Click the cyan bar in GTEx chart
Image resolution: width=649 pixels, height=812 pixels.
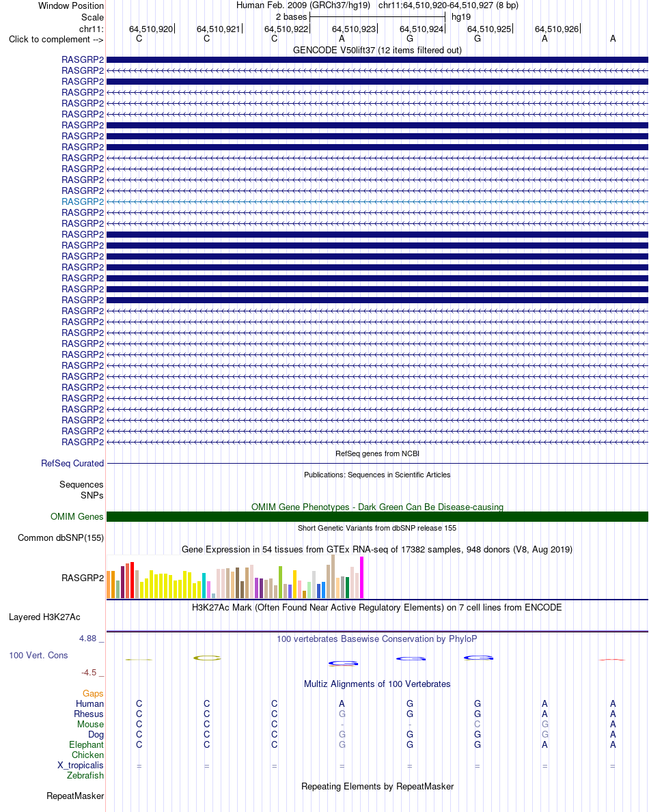coord(204,586)
